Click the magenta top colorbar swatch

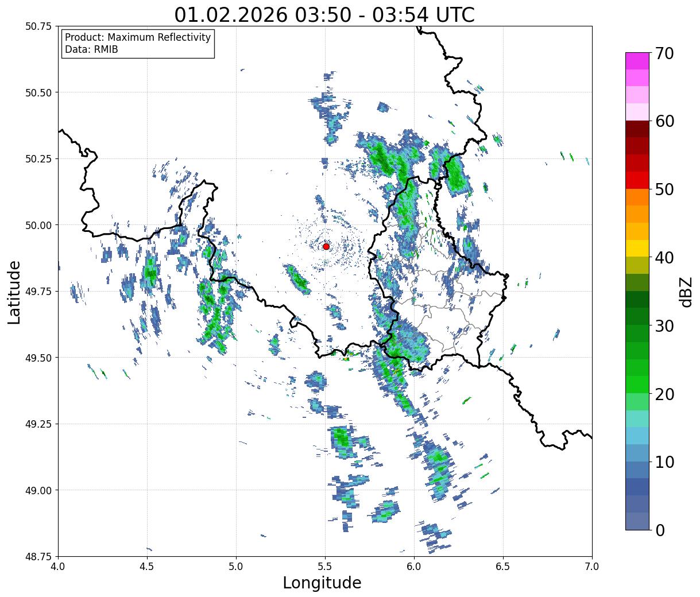point(637,61)
